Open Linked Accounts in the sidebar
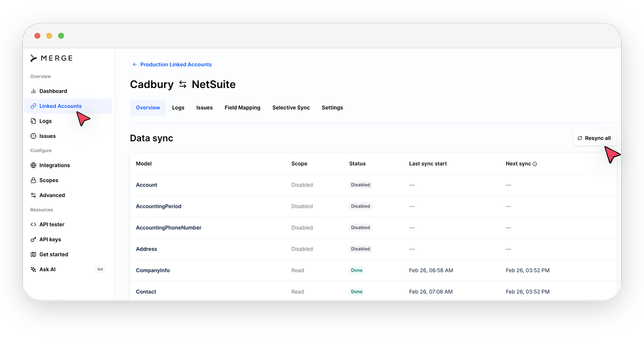The width and height of the screenshot is (644, 338). (x=68, y=106)
